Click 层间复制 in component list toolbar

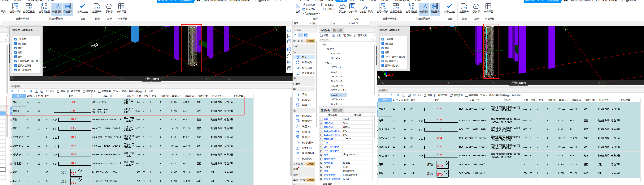coord(360,36)
